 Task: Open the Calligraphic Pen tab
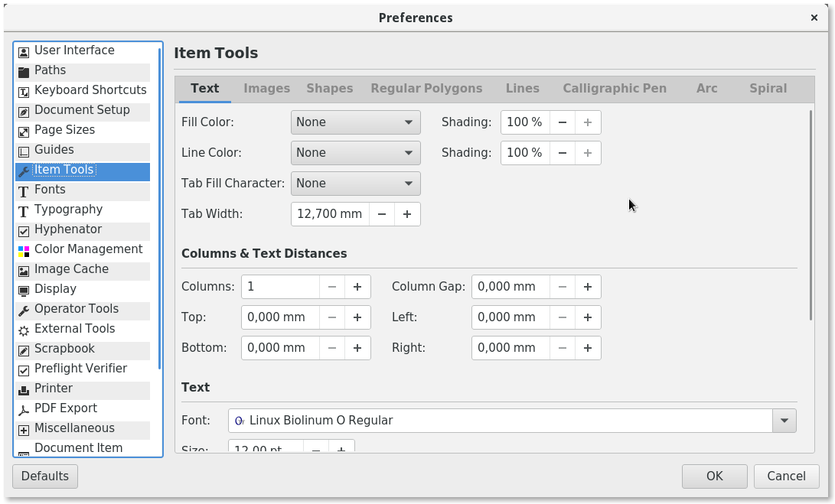pos(614,89)
